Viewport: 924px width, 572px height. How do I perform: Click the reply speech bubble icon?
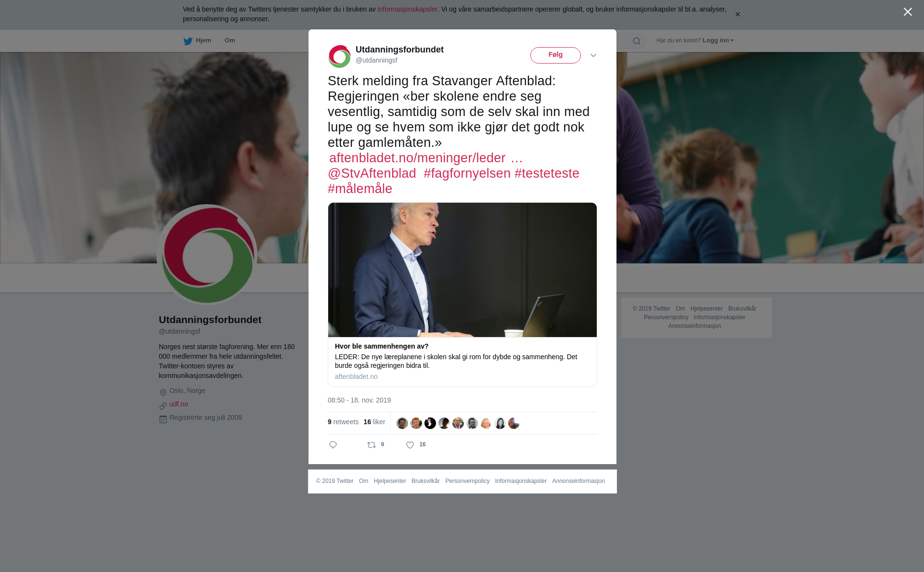coord(333,445)
